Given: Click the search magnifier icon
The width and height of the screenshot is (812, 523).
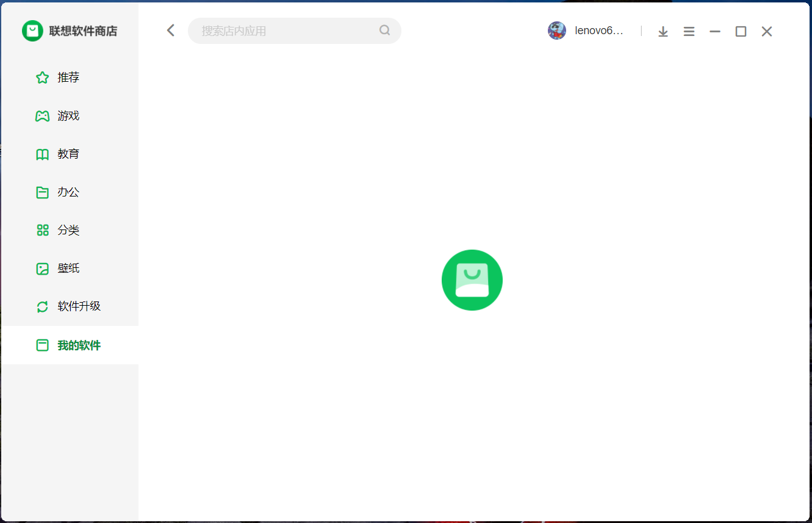Looking at the screenshot, I should click(384, 30).
